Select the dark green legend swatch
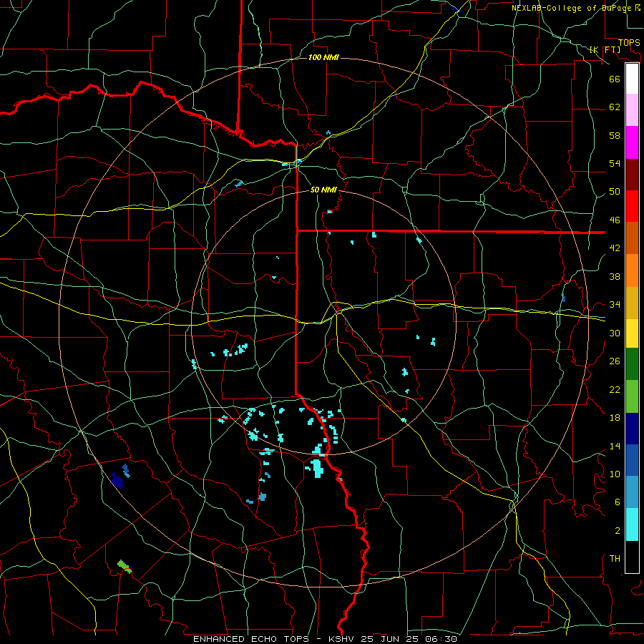 (x=632, y=364)
